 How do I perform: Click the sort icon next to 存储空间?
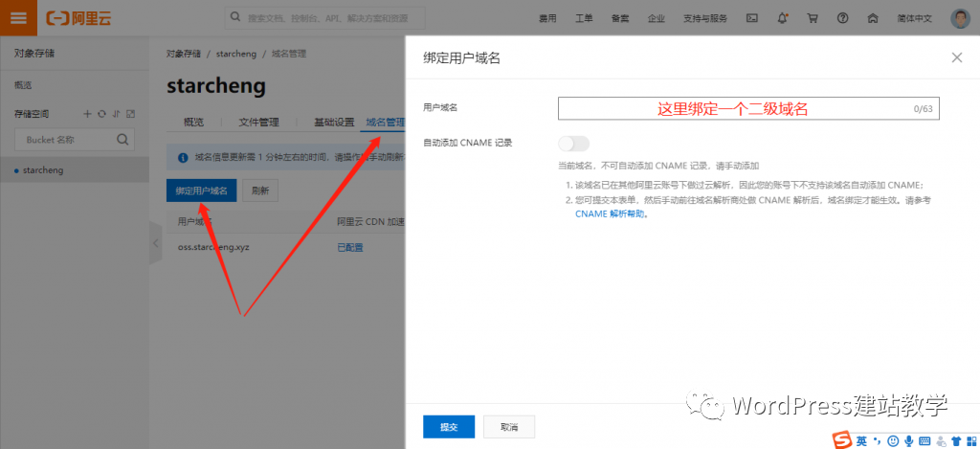pos(116,114)
